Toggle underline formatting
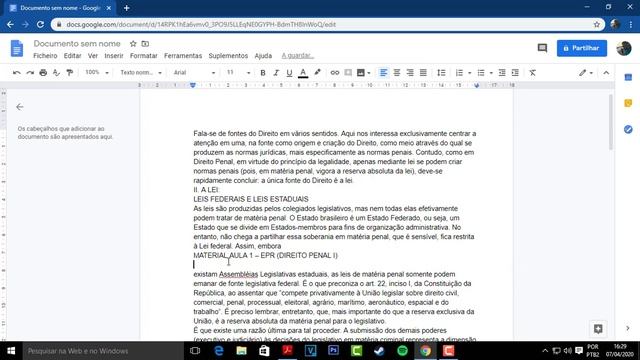Image resolution: width=640 pixels, height=360 pixels. pos(289,73)
